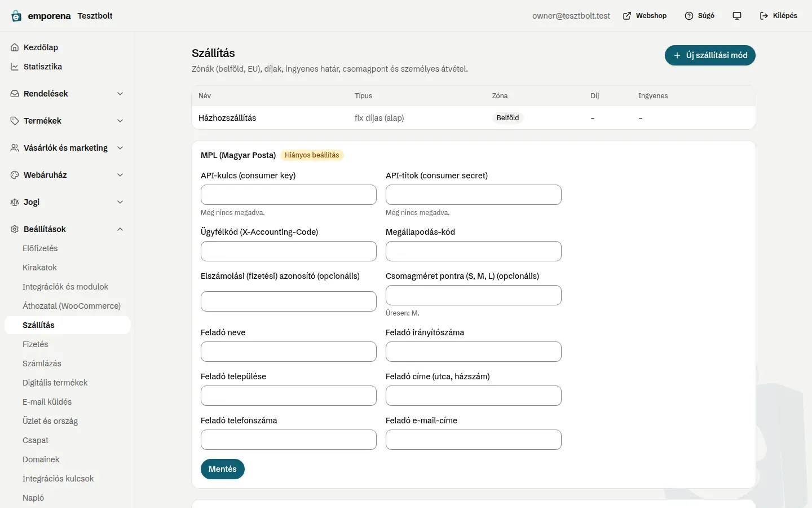Image resolution: width=812 pixels, height=508 pixels.
Task: Click the Megállapodás-kód input field
Action: pyautogui.click(x=474, y=251)
